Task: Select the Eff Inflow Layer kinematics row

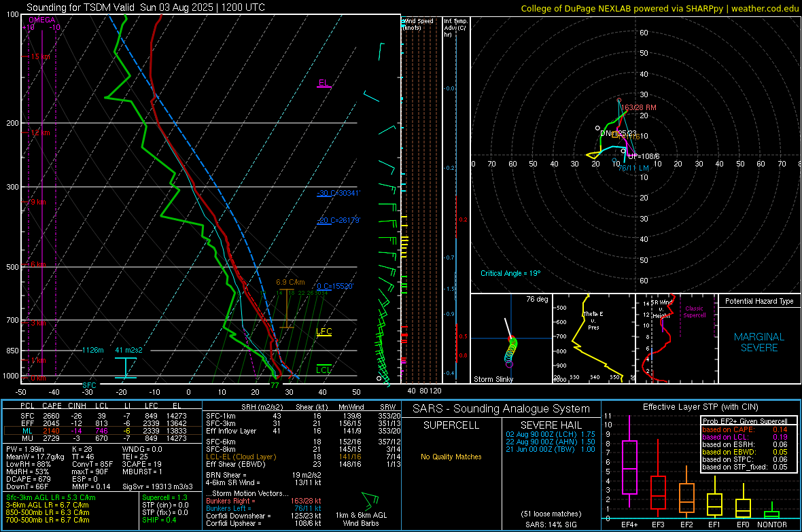Action: tap(303, 431)
